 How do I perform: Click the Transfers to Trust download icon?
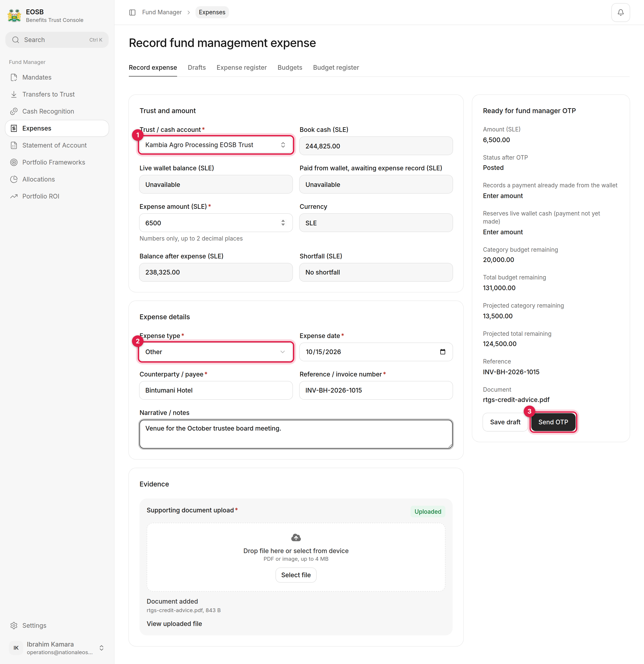[14, 94]
